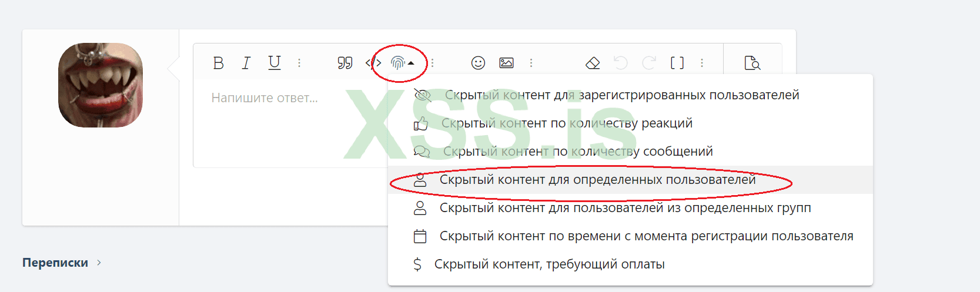Insert a code block

(373, 63)
